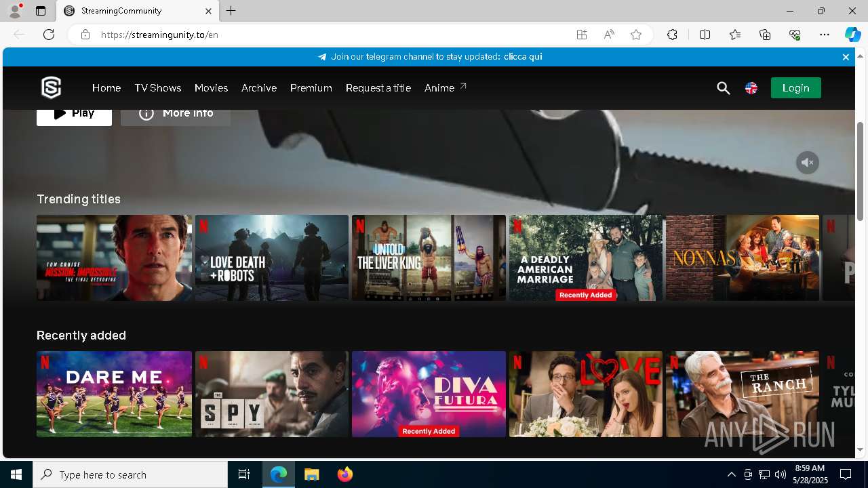Open A Deadly American Marriage thumbnail
Screen dimensions: 868x488
(586, 258)
